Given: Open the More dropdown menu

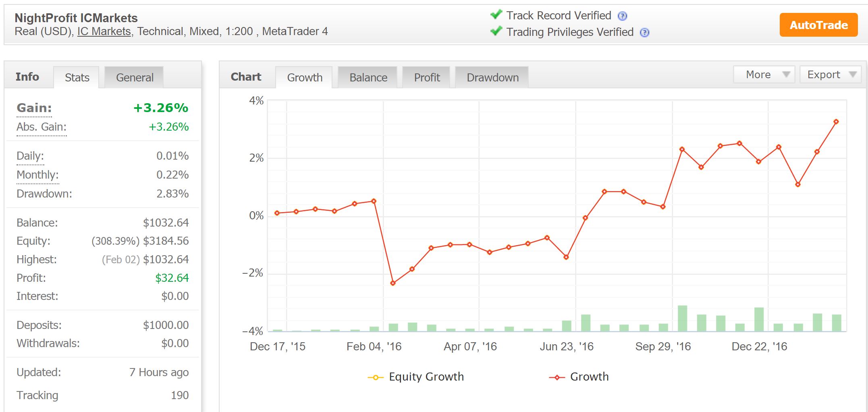Looking at the screenshot, I should pyautogui.click(x=764, y=75).
